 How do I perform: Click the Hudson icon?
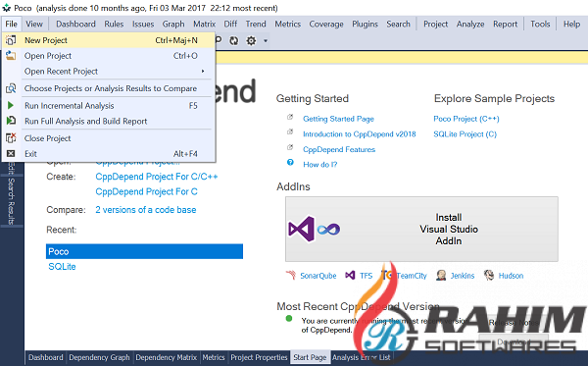489,275
